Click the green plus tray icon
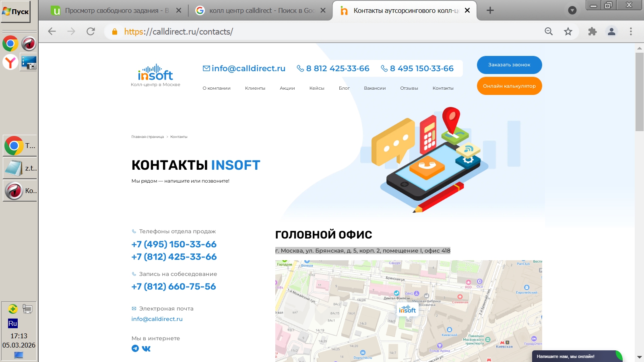644x362 pixels. pyautogui.click(x=13, y=309)
